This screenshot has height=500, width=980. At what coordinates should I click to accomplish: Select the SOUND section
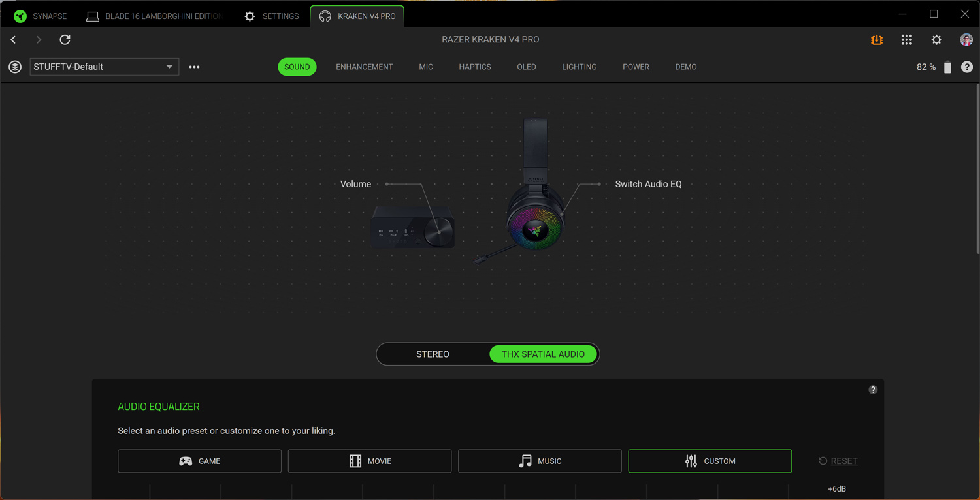(297, 67)
